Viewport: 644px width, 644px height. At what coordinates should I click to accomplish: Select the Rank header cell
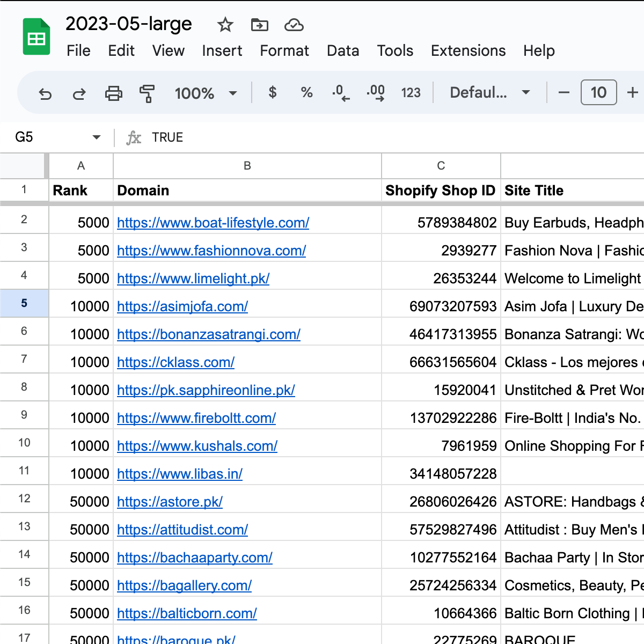(81, 191)
